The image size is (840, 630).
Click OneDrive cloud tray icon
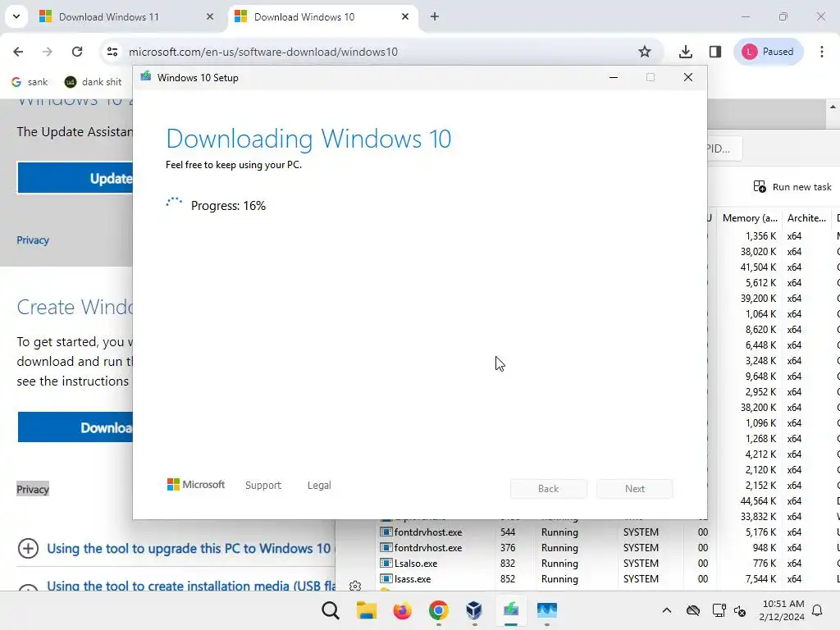(693, 610)
